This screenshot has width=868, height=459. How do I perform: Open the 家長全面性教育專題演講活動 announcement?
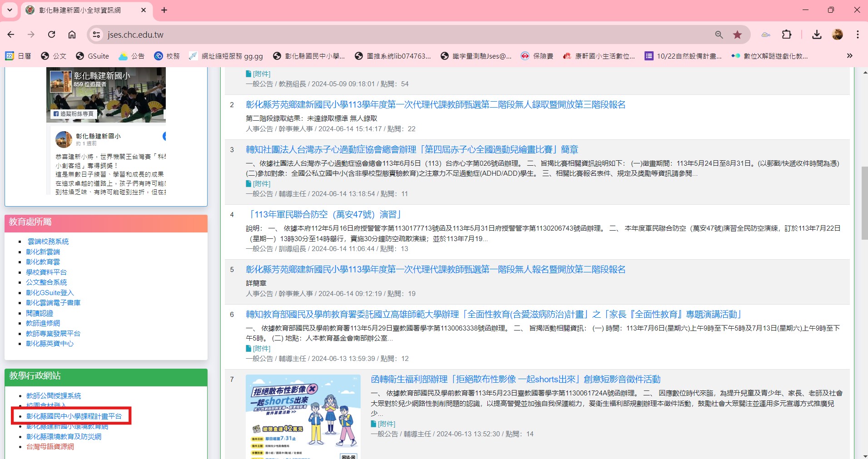click(494, 314)
